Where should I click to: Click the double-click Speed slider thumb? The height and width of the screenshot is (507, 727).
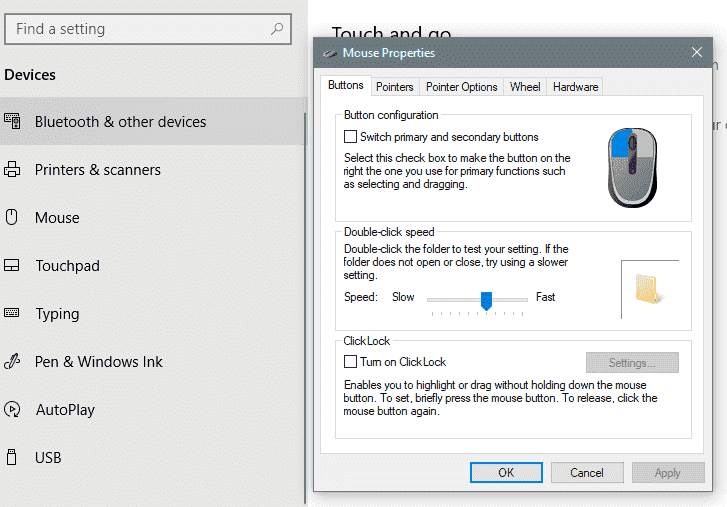click(x=486, y=301)
